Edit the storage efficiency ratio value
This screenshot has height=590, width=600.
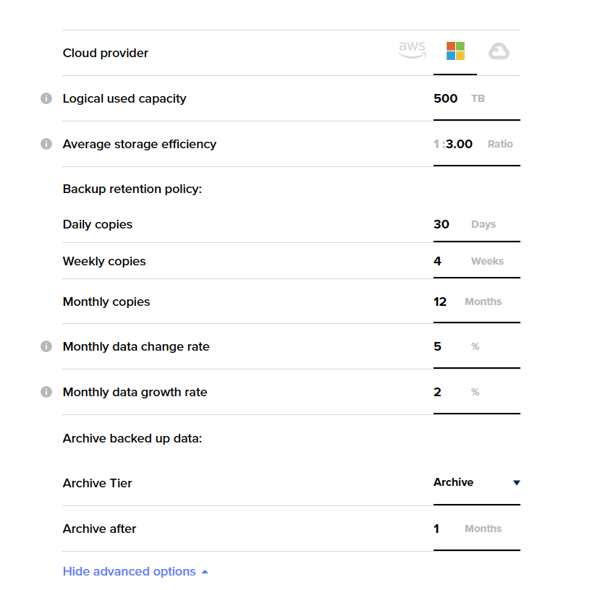point(459,144)
